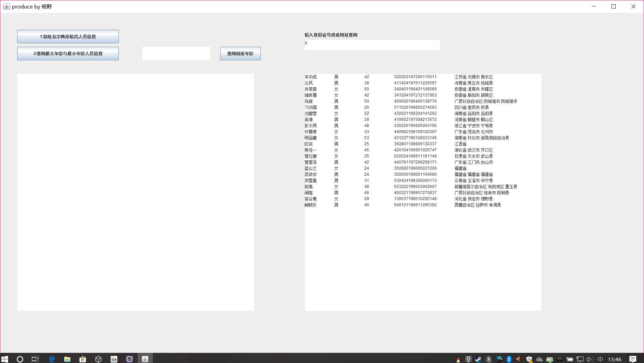
Task: Launch Microsoft Edge from the taskbar
Action: 51,359
